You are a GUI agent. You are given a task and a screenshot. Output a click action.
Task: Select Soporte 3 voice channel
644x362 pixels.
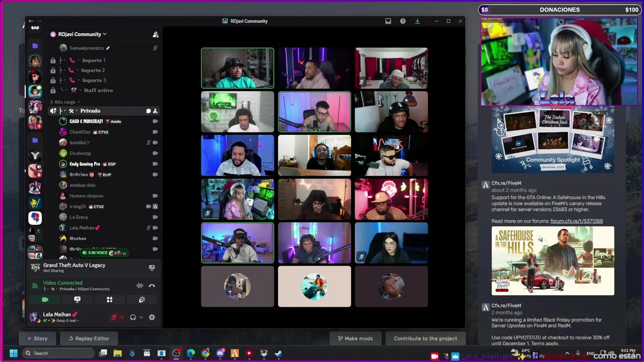(93, 80)
